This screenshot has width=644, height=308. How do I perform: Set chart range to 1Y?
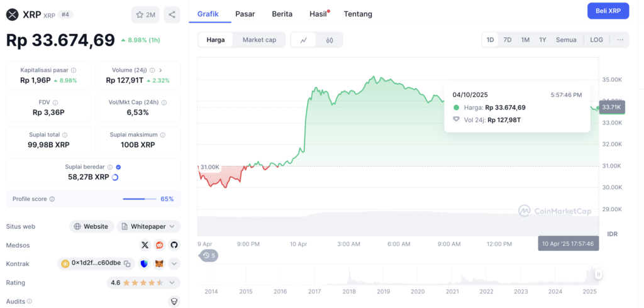click(543, 40)
